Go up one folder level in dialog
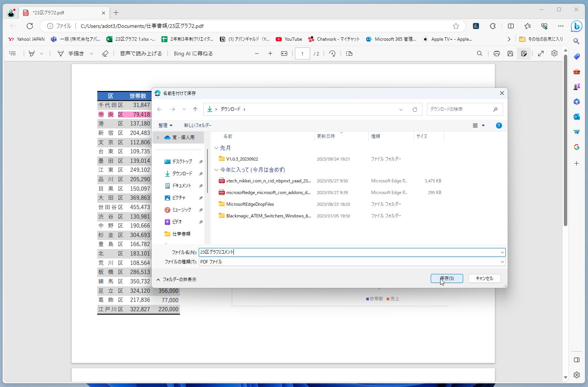 click(x=195, y=109)
